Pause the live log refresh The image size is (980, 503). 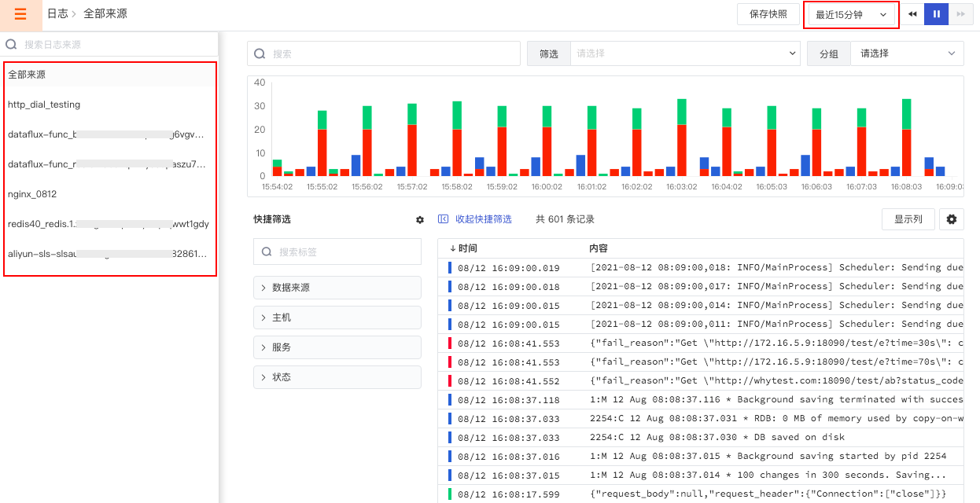(x=937, y=14)
